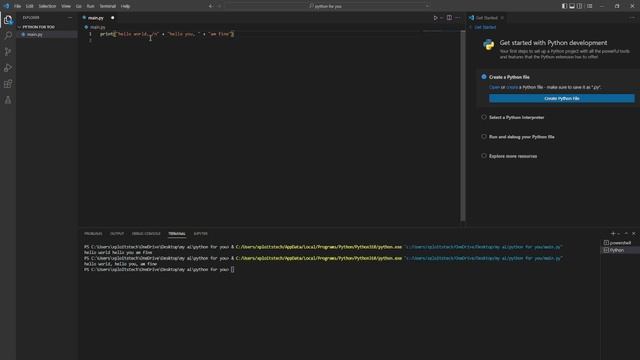Select Run and debug your Python file step
The width and height of the screenshot is (640, 360).
pos(522,137)
